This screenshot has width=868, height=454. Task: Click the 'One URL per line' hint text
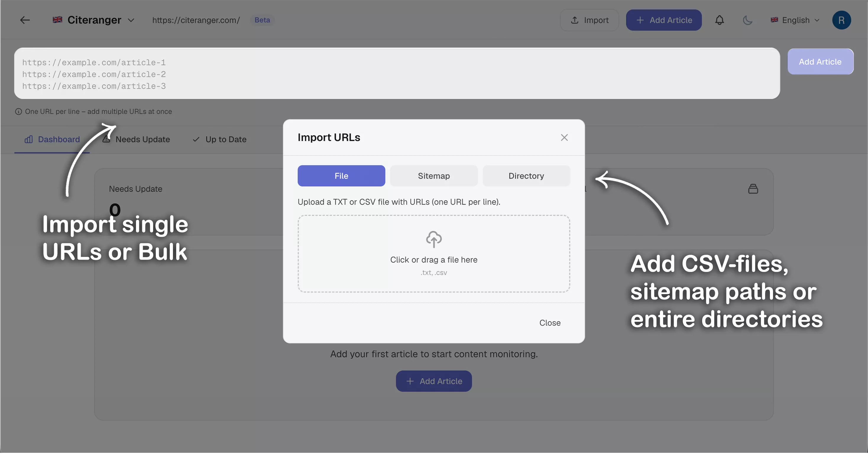coord(98,111)
